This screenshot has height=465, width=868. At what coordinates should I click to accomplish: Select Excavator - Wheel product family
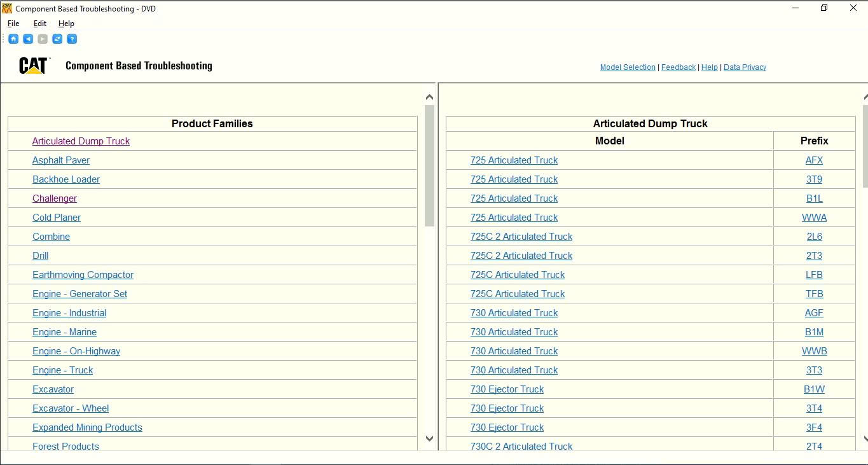(71, 408)
